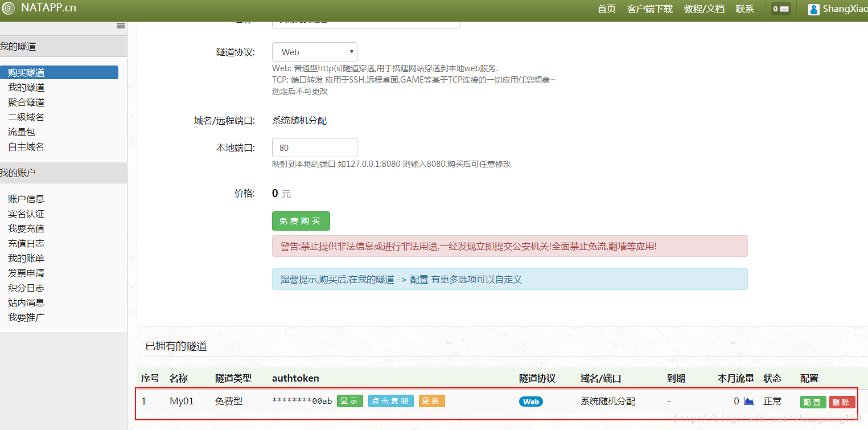Open 我要推广 in sidebar
Screen dimensions: 868x430
26,317
